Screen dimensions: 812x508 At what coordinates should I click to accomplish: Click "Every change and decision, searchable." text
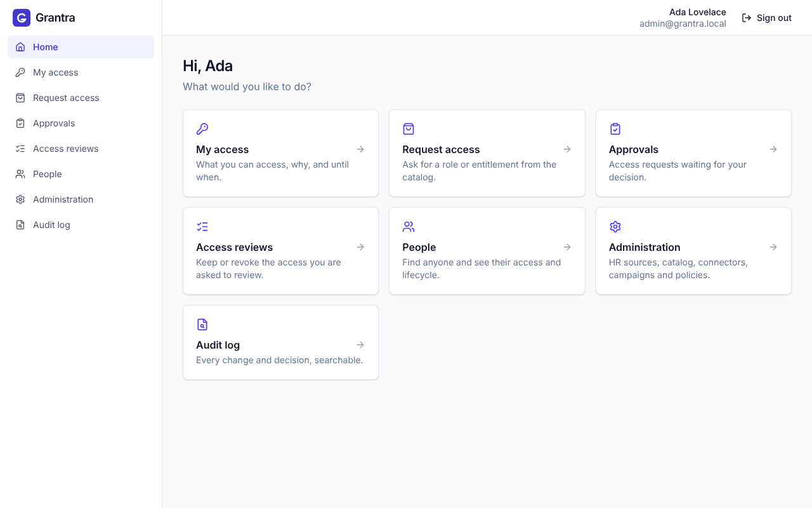(280, 360)
